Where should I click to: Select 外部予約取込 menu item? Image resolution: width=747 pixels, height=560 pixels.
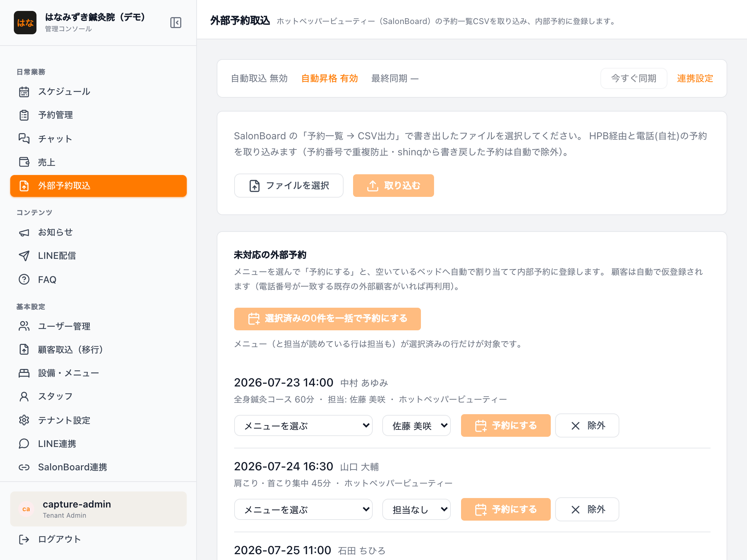[98, 186]
